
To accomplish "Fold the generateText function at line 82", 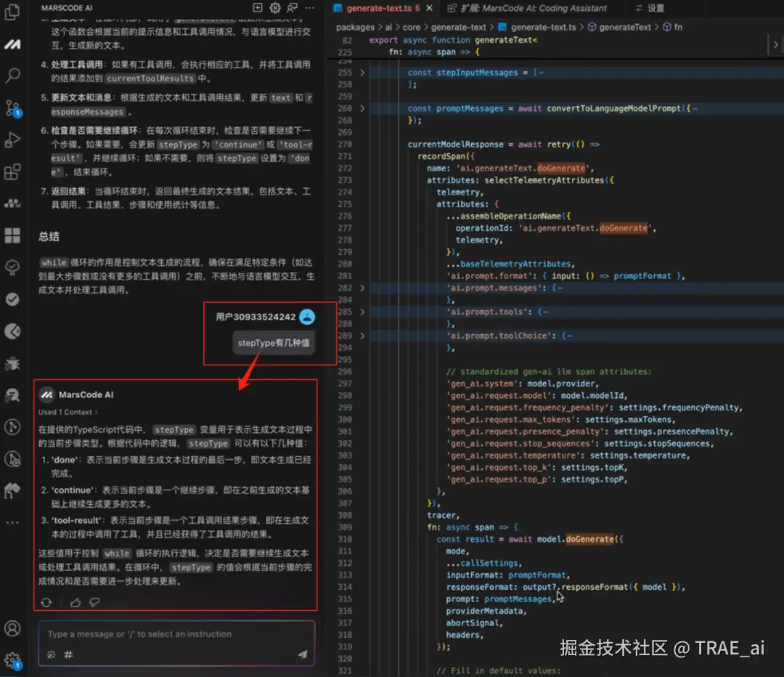I will [363, 40].
